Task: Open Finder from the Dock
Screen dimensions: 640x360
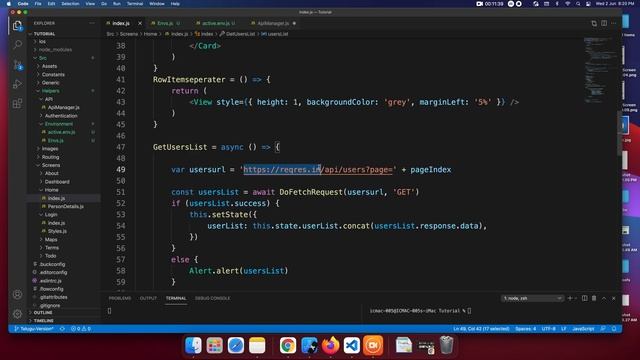Action: point(193,345)
